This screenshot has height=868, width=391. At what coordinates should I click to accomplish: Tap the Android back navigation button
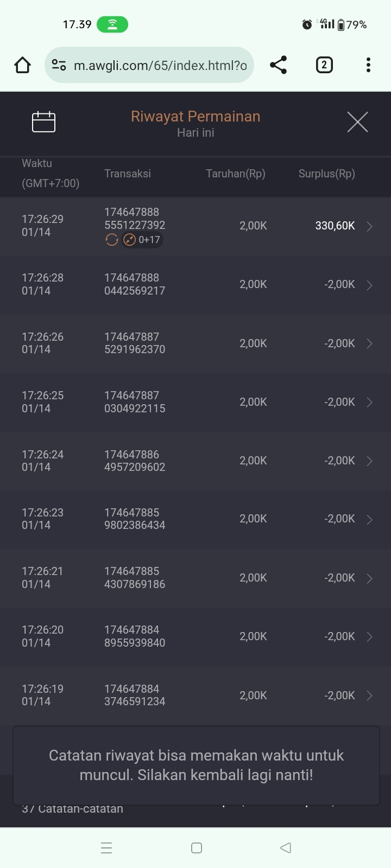pyautogui.click(x=286, y=848)
